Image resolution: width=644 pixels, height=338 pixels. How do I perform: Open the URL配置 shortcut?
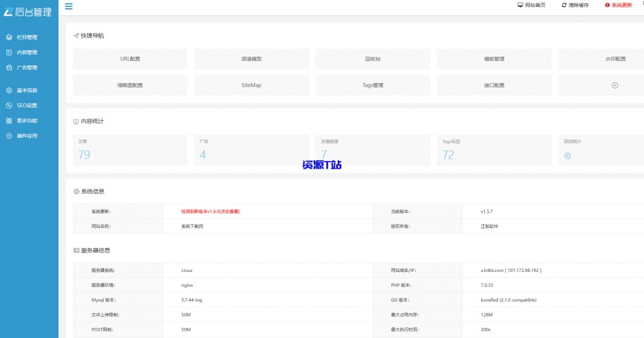130,59
